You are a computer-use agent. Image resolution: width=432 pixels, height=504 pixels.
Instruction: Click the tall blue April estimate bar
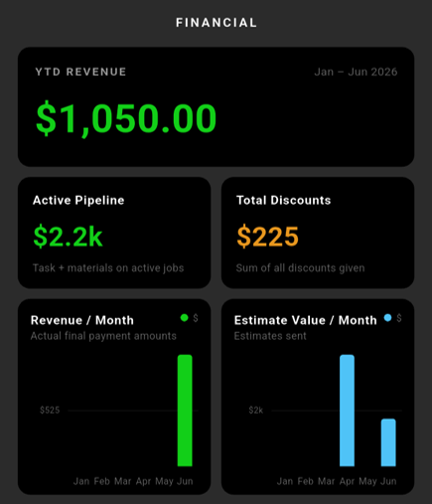tap(347, 411)
